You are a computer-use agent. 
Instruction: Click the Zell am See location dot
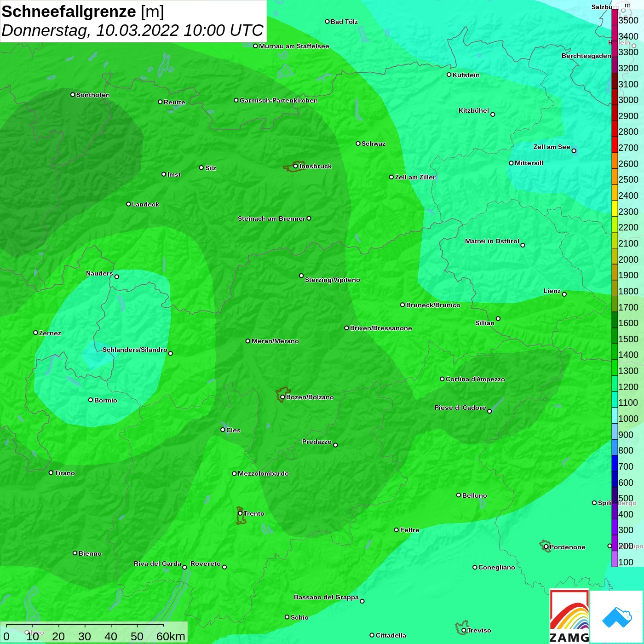tap(574, 151)
